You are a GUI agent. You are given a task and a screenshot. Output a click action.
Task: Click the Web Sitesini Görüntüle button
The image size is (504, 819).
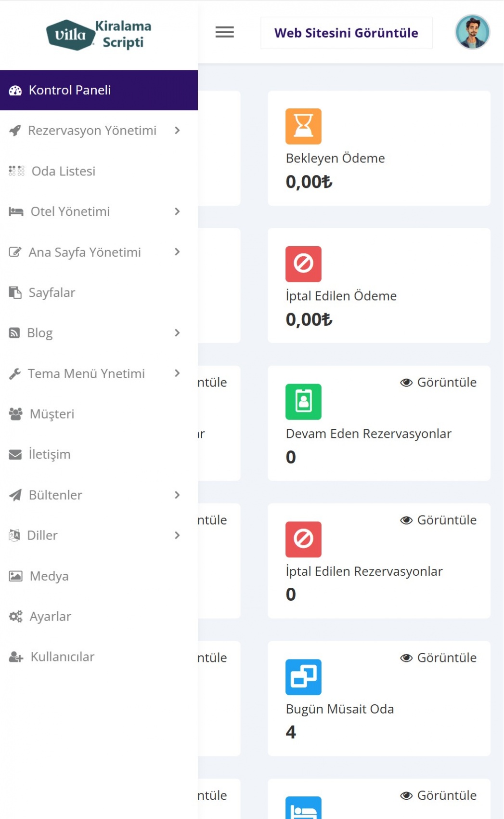pos(346,33)
